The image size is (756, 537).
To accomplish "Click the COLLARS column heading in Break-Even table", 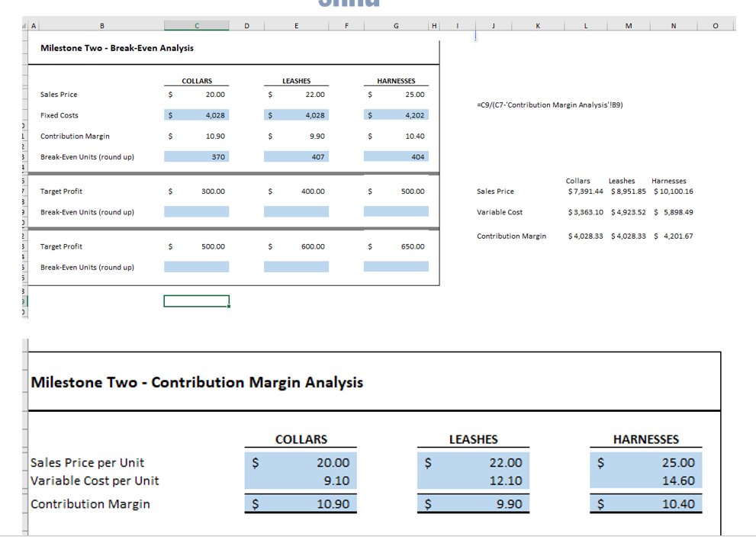I will [x=196, y=80].
